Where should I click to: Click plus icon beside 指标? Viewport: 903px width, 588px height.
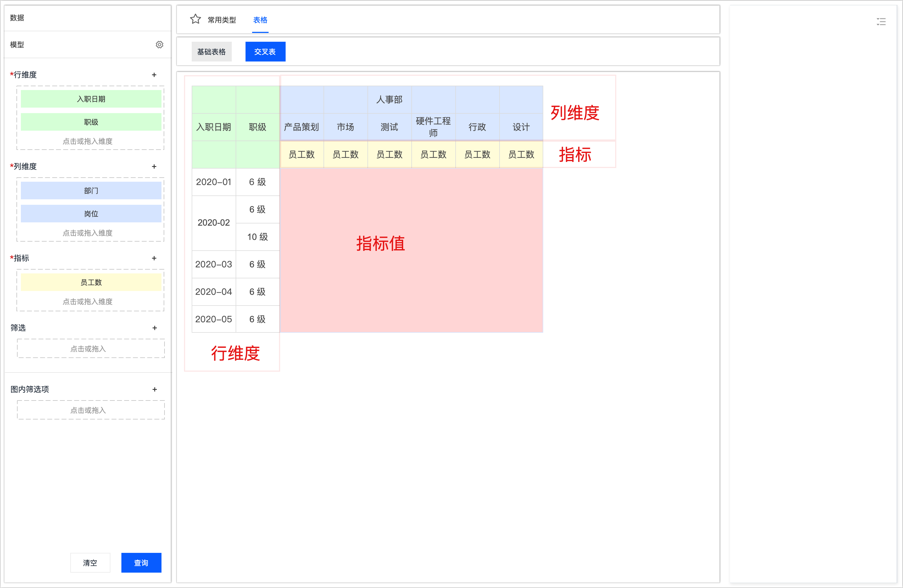pyautogui.click(x=154, y=258)
